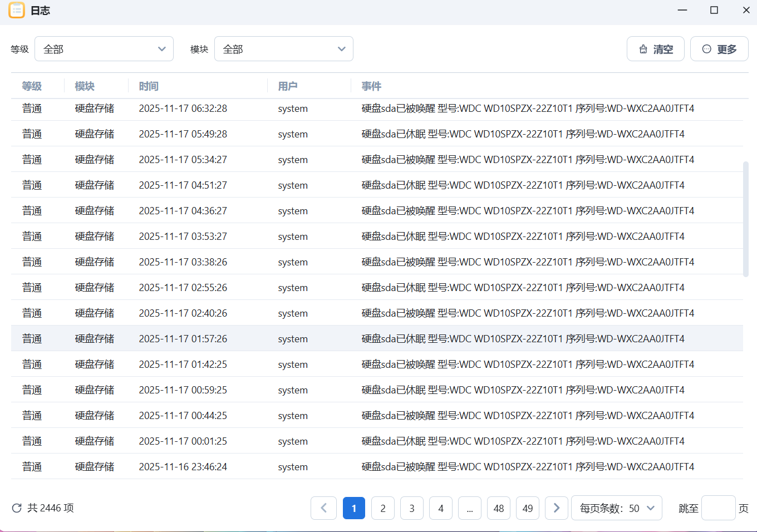Click the chevron icon on the 每页条数 selector
Image resolution: width=757 pixels, height=532 pixels.
click(x=650, y=508)
